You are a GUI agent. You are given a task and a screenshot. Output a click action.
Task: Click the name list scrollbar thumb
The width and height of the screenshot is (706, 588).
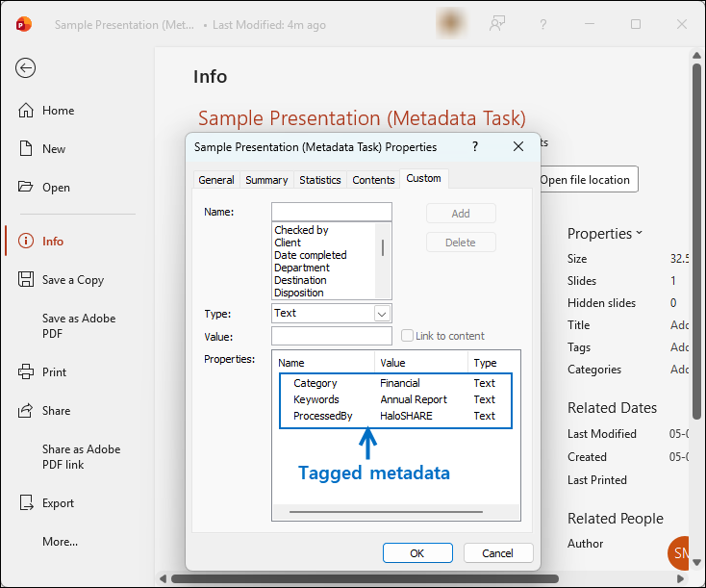click(382, 247)
